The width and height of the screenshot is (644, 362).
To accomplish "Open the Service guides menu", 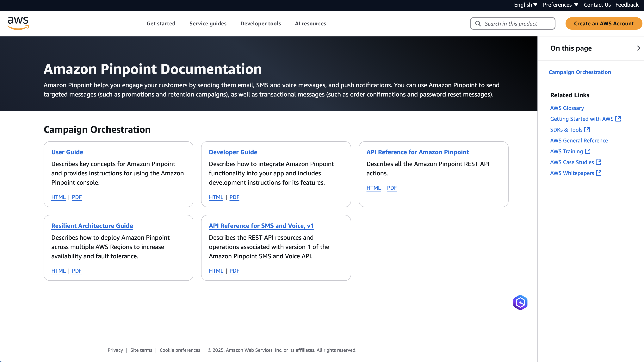I will point(208,23).
